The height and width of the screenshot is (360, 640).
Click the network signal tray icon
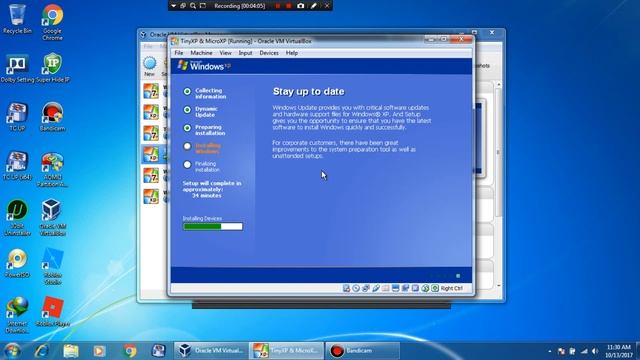584,351
